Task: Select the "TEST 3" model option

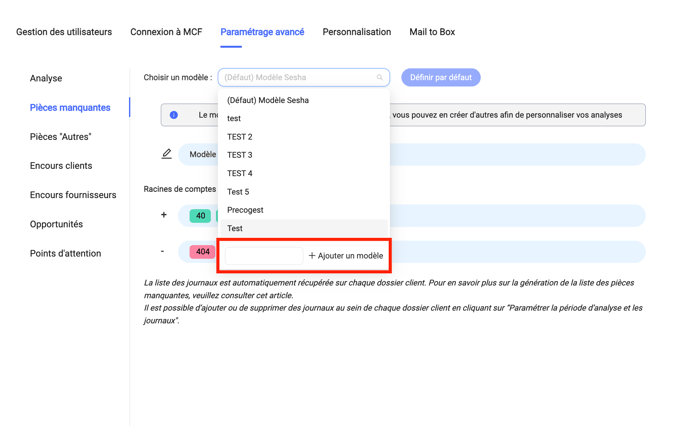Action: 240,155
